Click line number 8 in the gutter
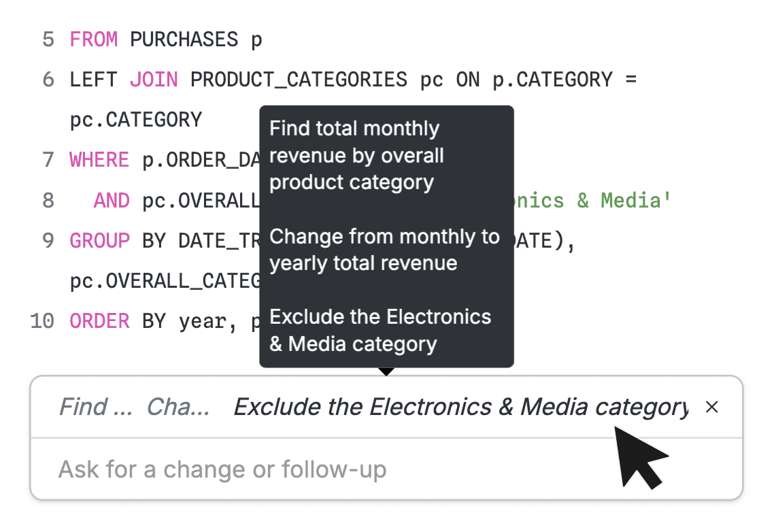This screenshot has width=774, height=532. [x=48, y=201]
